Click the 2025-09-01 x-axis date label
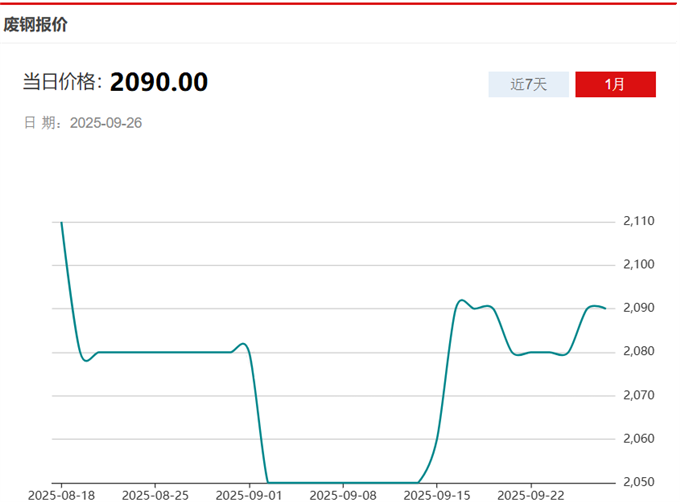The height and width of the screenshot is (502, 680). 249,494
